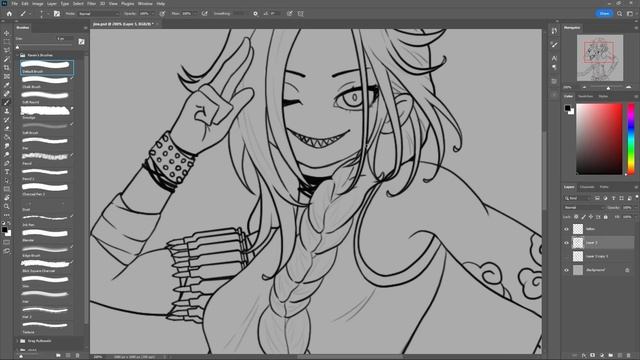This screenshot has height=360, width=640.
Task: Select the Background layer thumbnail
Action: point(578,270)
